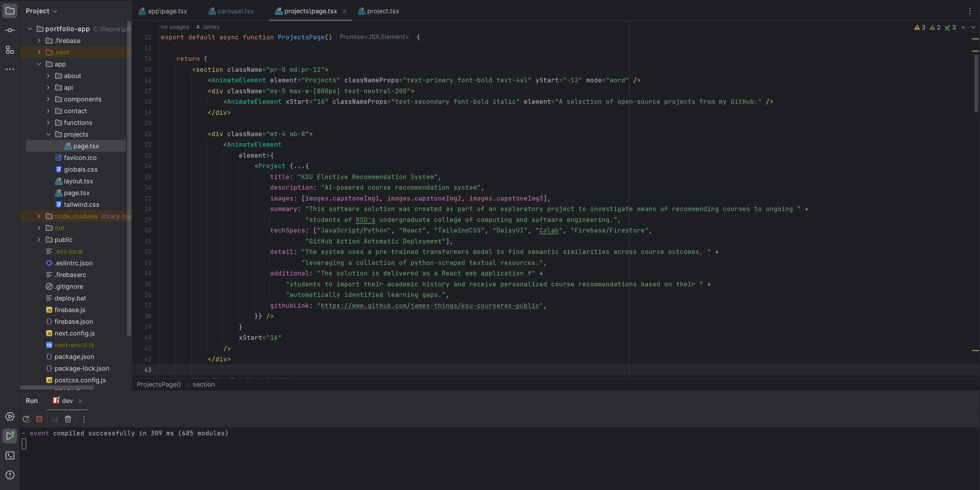Select the Run tool window icon
The width and height of the screenshot is (980, 490).
click(10, 436)
